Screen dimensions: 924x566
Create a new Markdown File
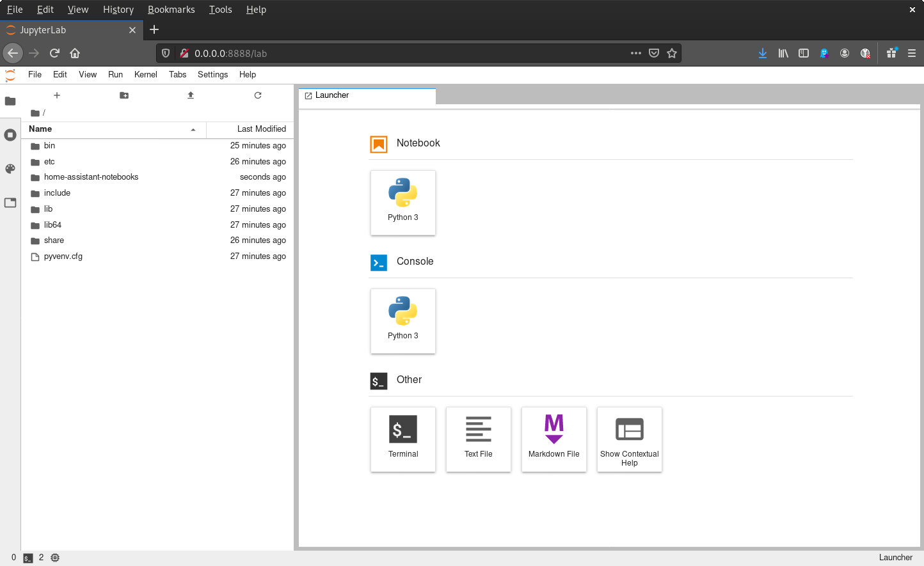point(554,439)
